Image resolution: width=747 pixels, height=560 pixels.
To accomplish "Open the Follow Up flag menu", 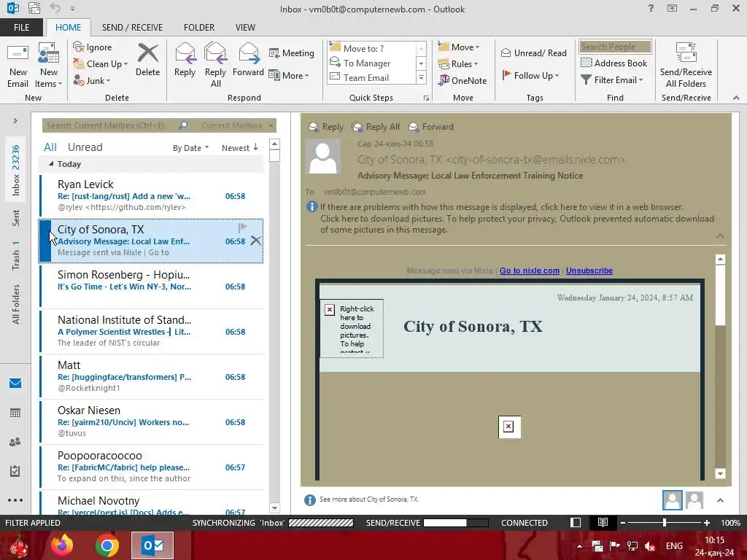I will (x=530, y=75).
